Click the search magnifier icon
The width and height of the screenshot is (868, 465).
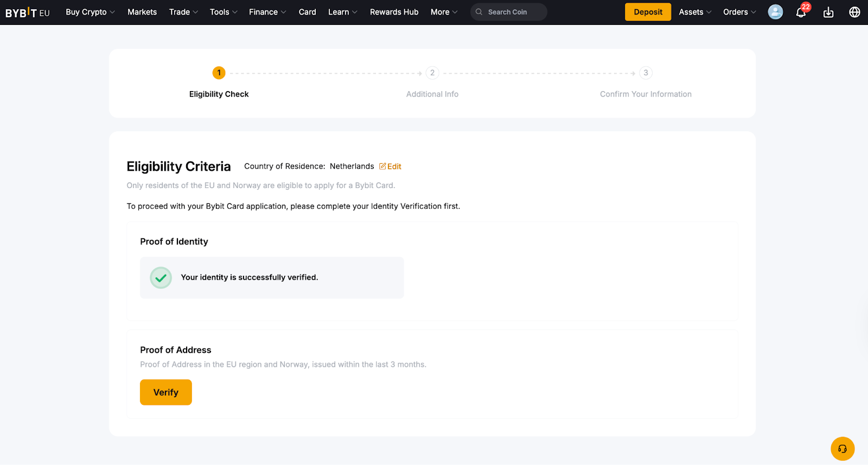[x=479, y=12]
